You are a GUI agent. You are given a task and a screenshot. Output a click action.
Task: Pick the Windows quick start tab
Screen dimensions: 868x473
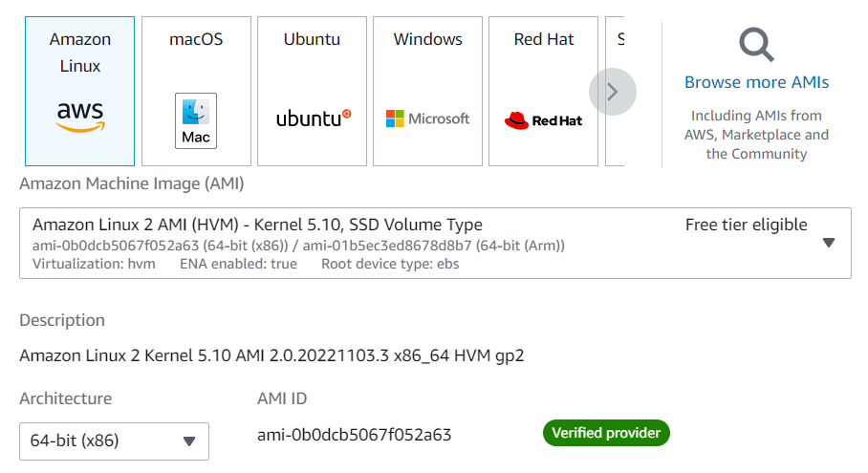(x=427, y=39)
